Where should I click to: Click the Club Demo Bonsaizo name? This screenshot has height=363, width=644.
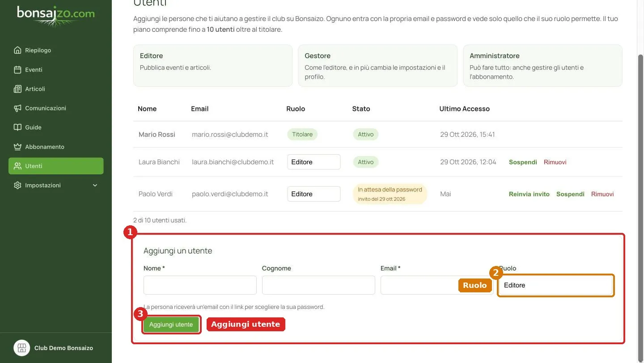64,348
